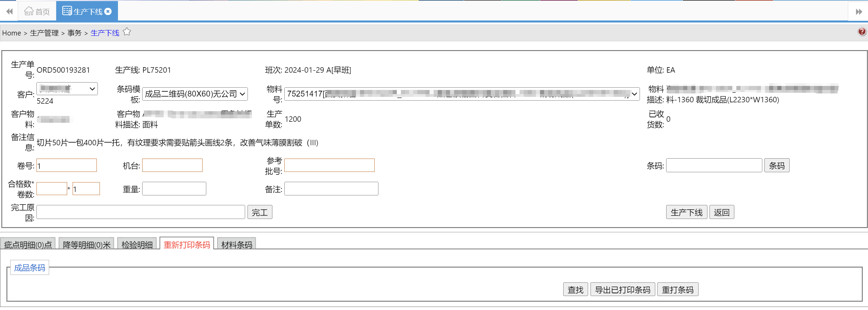The height and width of the screenshot is (310, 868).
Task: Favorite this page with star icon
Action: click(x=127, y=32)
